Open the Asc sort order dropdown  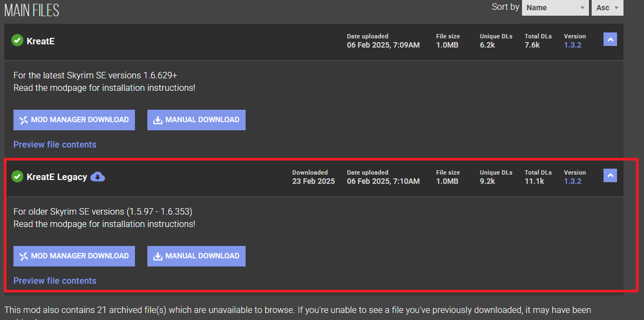(607, 8)
